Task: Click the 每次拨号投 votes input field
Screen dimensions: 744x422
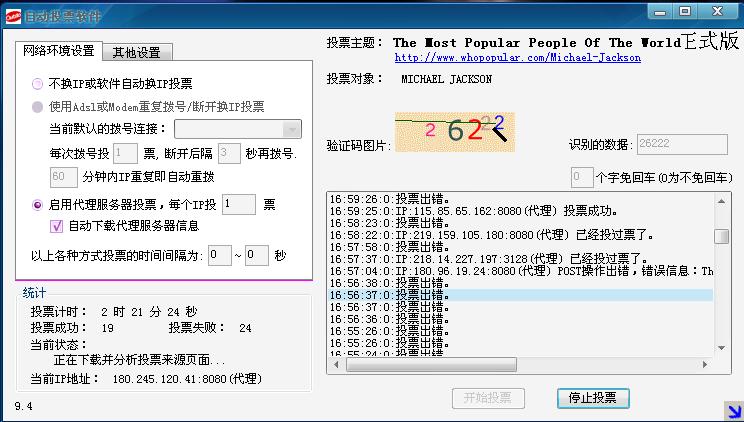Action: click(x=125, y=154)
